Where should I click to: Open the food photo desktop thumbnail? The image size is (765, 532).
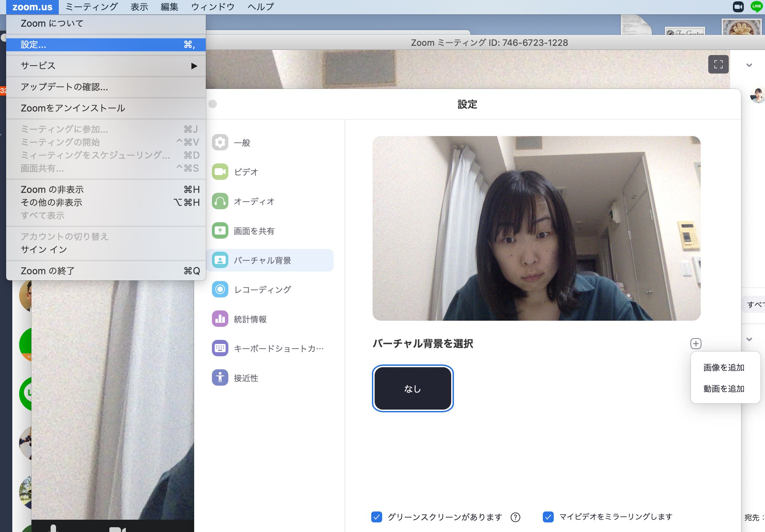(742, 27)
